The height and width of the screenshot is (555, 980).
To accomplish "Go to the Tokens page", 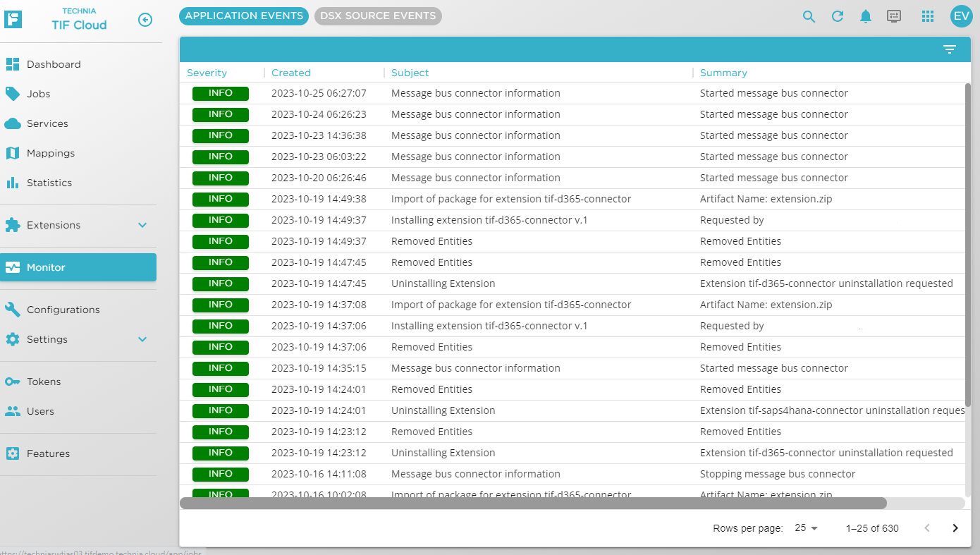I will pos(44,382).
